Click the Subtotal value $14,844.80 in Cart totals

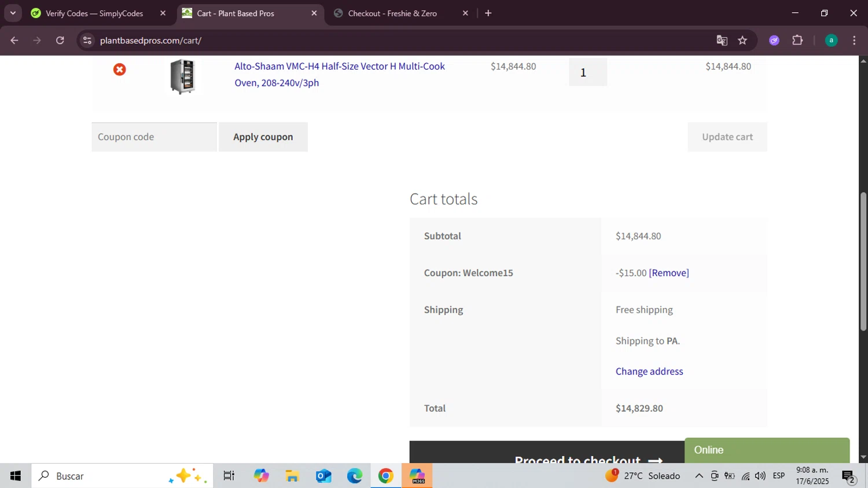(638, 236)
